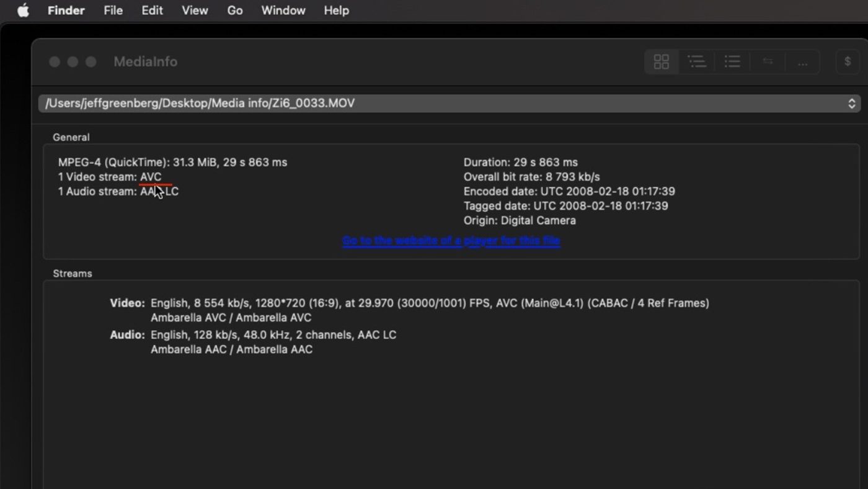Click the up-down chevron on file selector
Viewport: 868px width, 489px height.
pos(851,103)
